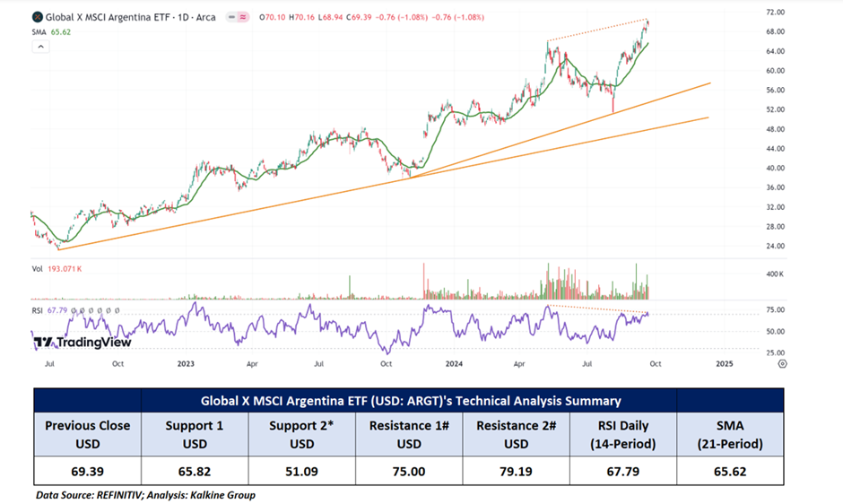
Task: Click the 51.09 table cell
Action: pyautogui.click(x=301, y=472)
